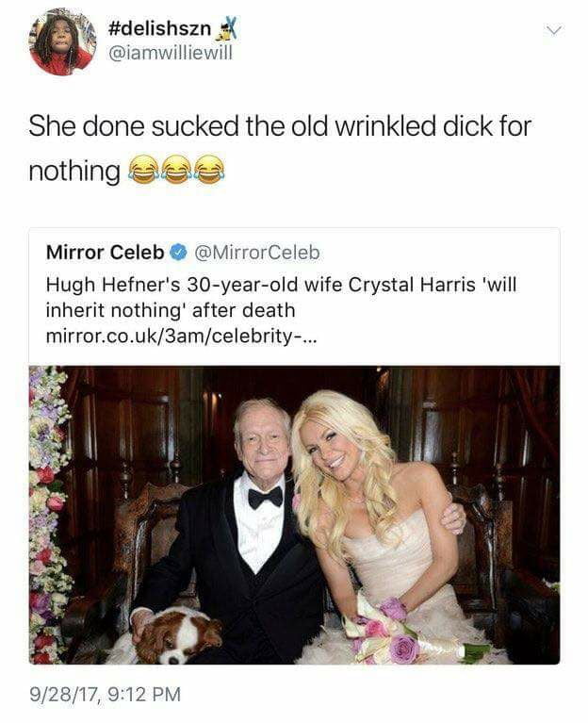This screenshot has height=723, width=588.
Task: Open the Mirror Celeb account name
Action: pyautogui.click(x=105, y=253)
